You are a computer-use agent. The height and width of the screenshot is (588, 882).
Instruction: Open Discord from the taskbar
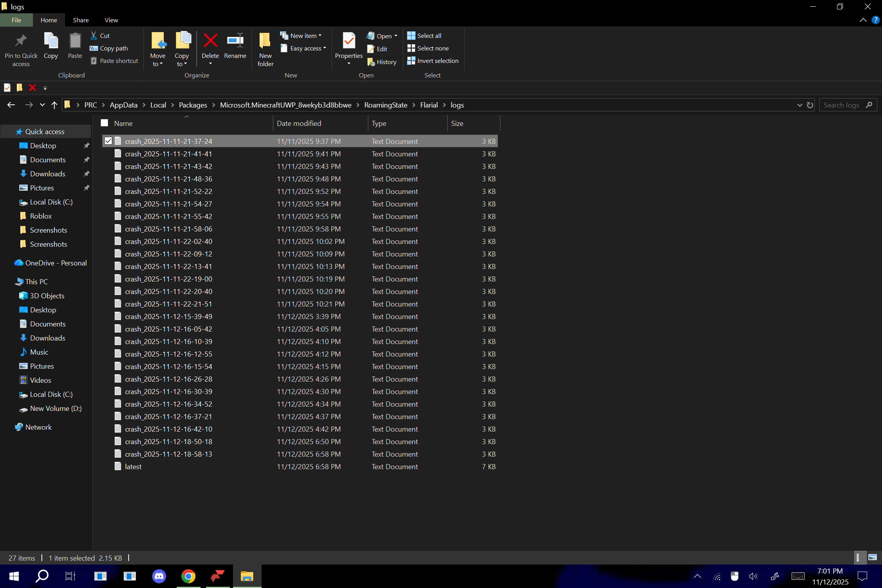click(159, 576)
